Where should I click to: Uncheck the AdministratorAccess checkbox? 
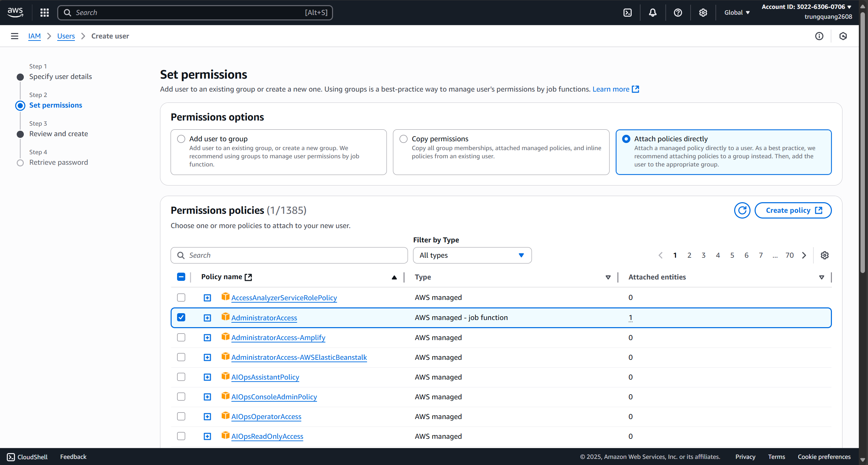[181, 317]
